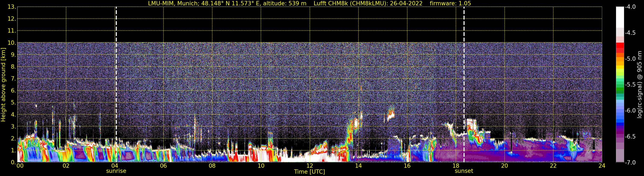Click the 'firmware: 1.05' text in the title

click(450, 3)
